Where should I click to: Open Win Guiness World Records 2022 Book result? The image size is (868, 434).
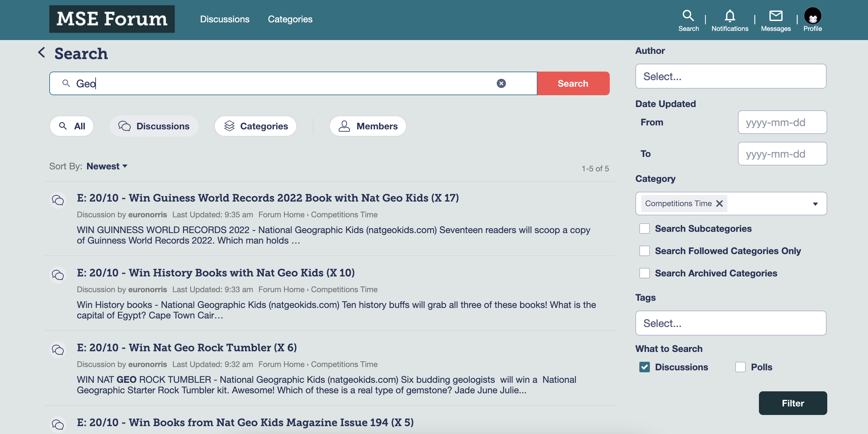267,198
